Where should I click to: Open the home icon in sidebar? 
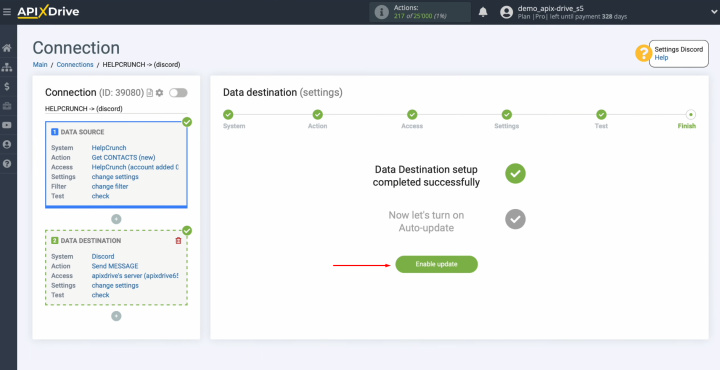7,48
